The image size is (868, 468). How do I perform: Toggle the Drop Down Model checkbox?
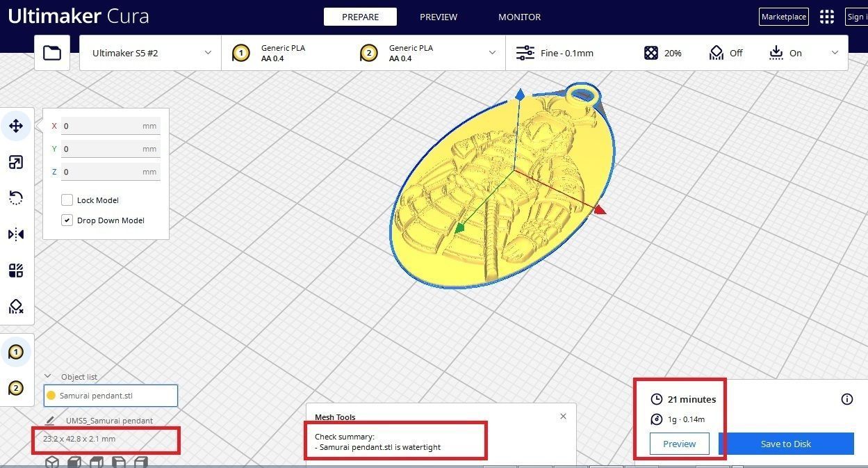pyautogui.click(x=67, y=220)
